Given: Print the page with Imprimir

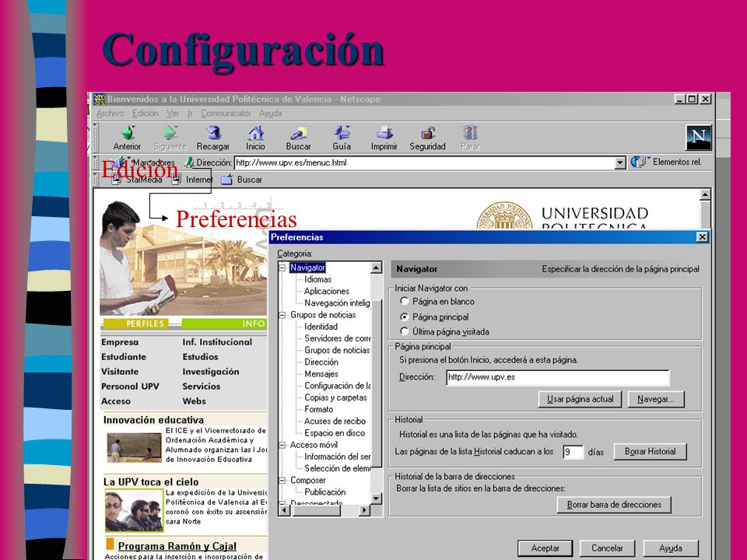Looking at the screenshot, I should [384, 137].
